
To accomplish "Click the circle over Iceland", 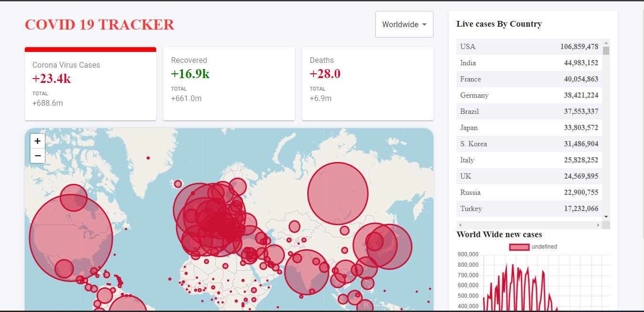I will [178, 184].
